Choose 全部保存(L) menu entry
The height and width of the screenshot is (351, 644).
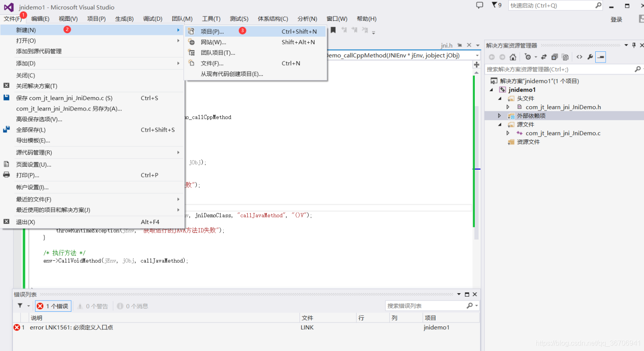92,130
